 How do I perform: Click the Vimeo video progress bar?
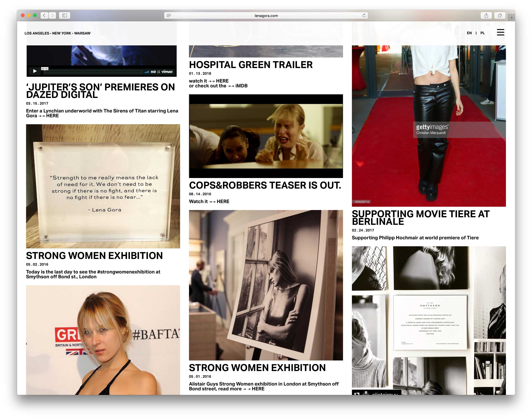93,72
